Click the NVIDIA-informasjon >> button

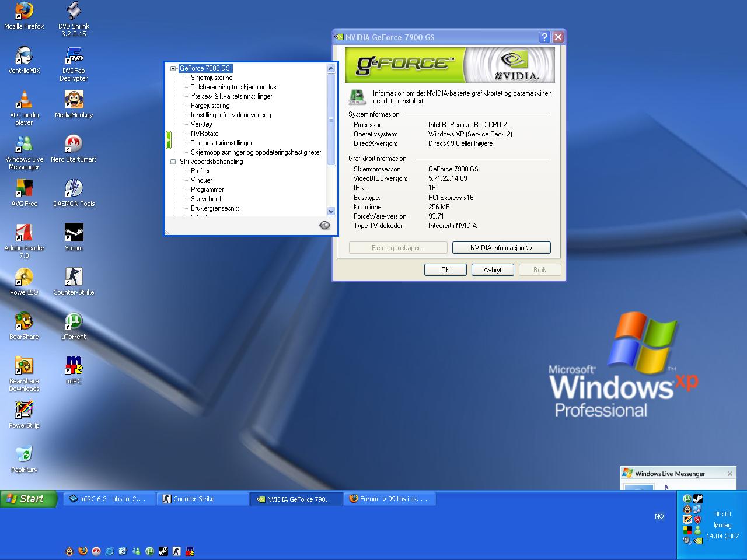[x=501, y=248]
